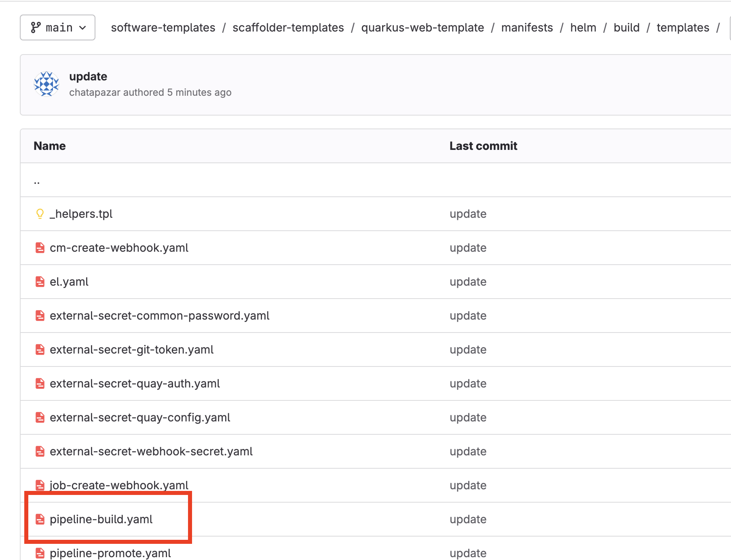Click the Name column header

[x=49, y=146]
